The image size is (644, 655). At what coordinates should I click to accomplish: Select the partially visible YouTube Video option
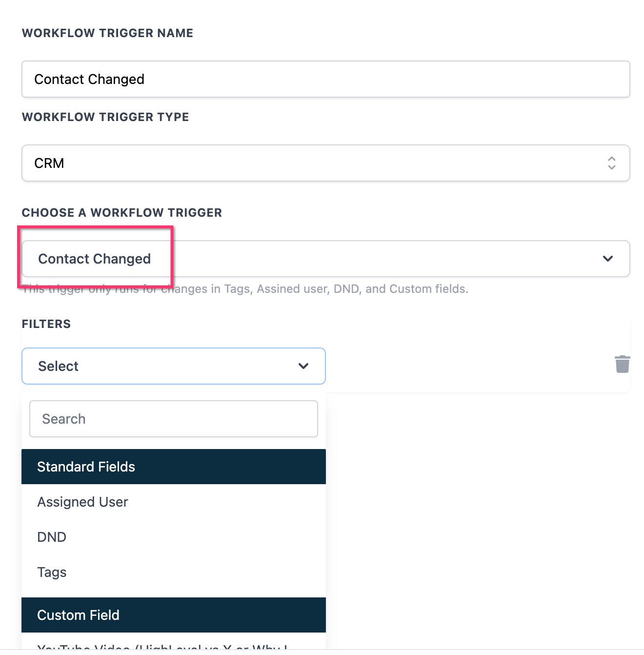(162, 646)
